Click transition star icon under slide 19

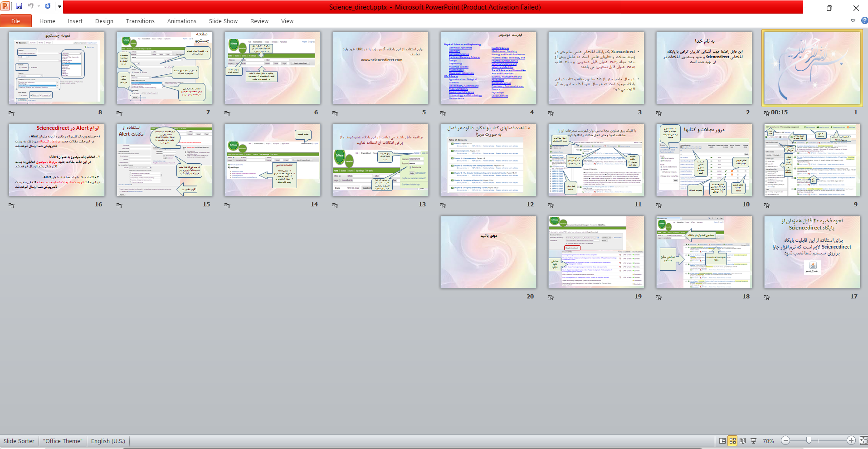coord(551,297)
